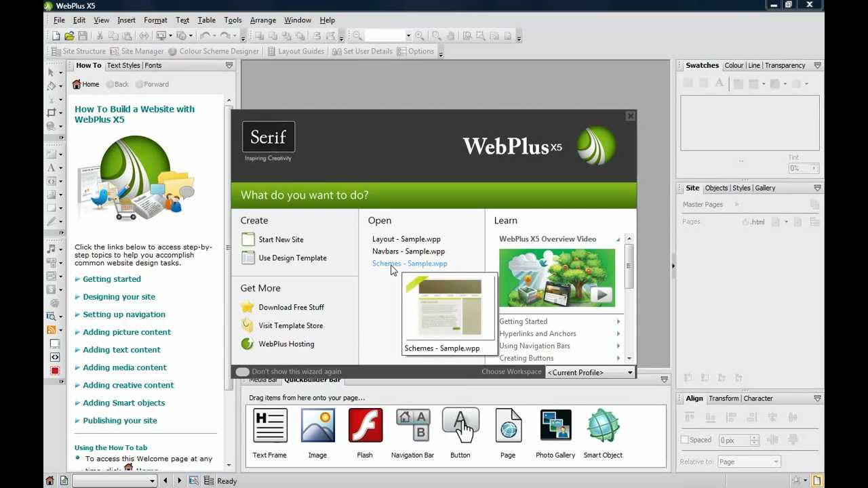This screenshot has height=488, width=868.
Task: Click the HTML code fragment tool icon
Action: click(x=55, y=357)
